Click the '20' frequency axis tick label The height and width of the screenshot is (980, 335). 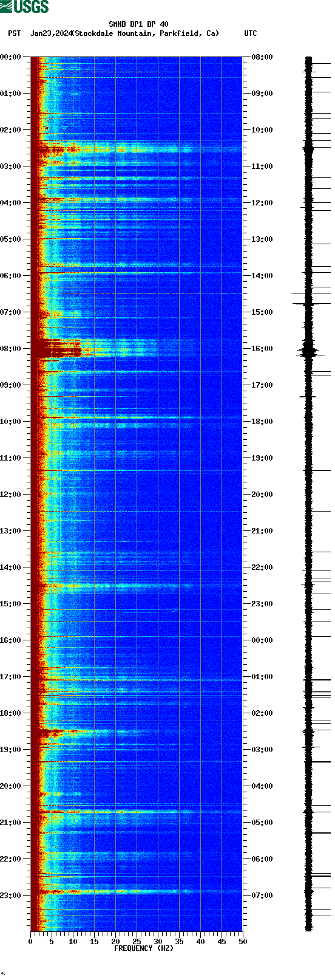pyautogui.click(x=115, y=942)
